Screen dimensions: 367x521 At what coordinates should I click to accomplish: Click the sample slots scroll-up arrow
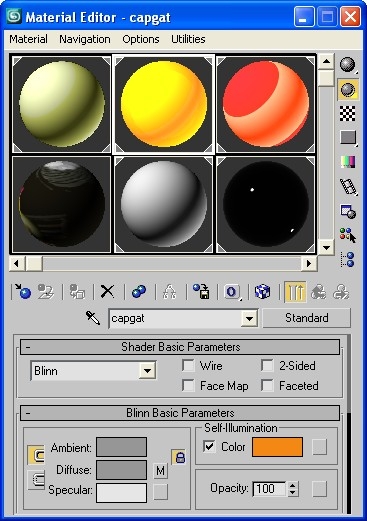326,61
